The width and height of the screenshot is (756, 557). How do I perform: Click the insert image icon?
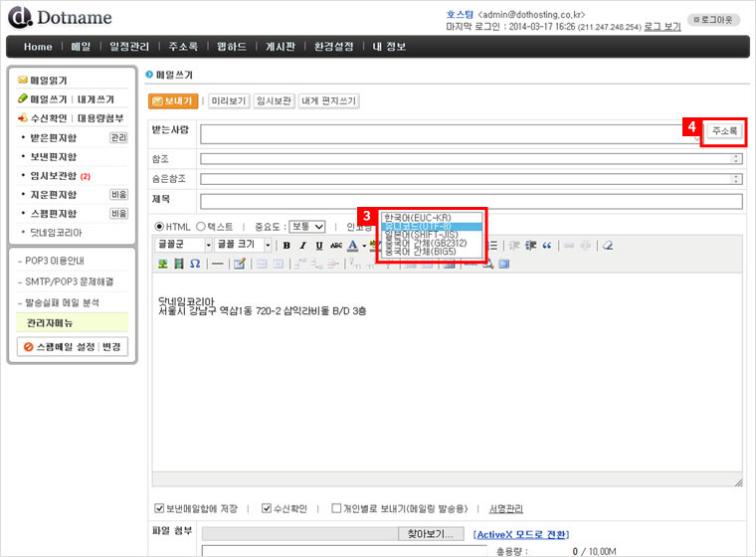point(162,264)
